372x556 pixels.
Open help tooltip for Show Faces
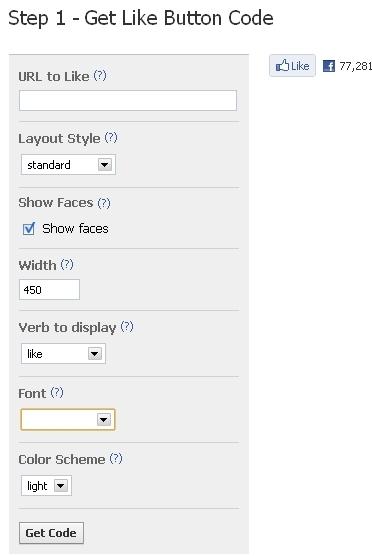(x=104, y=203)
